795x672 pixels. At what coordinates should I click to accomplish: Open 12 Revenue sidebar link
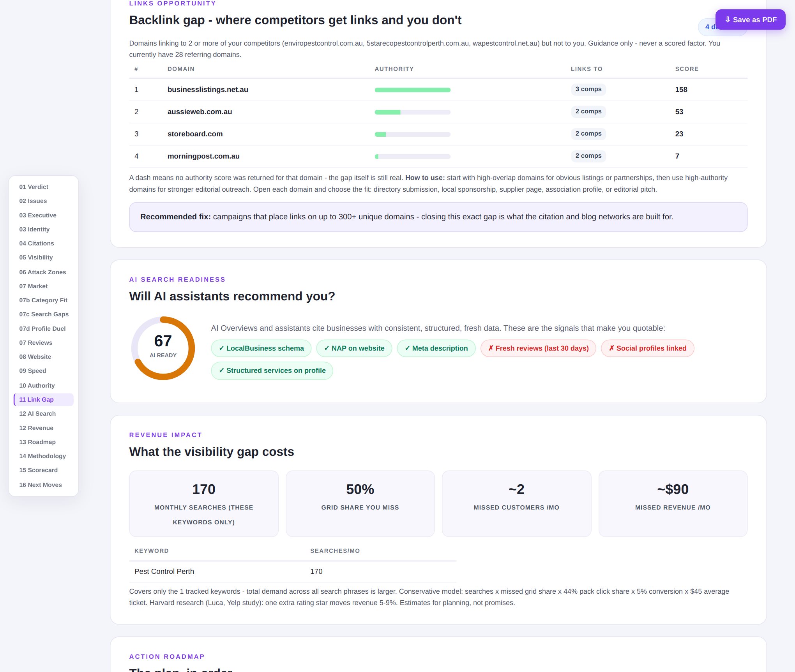pyautogui.click(x=36, y=428)
